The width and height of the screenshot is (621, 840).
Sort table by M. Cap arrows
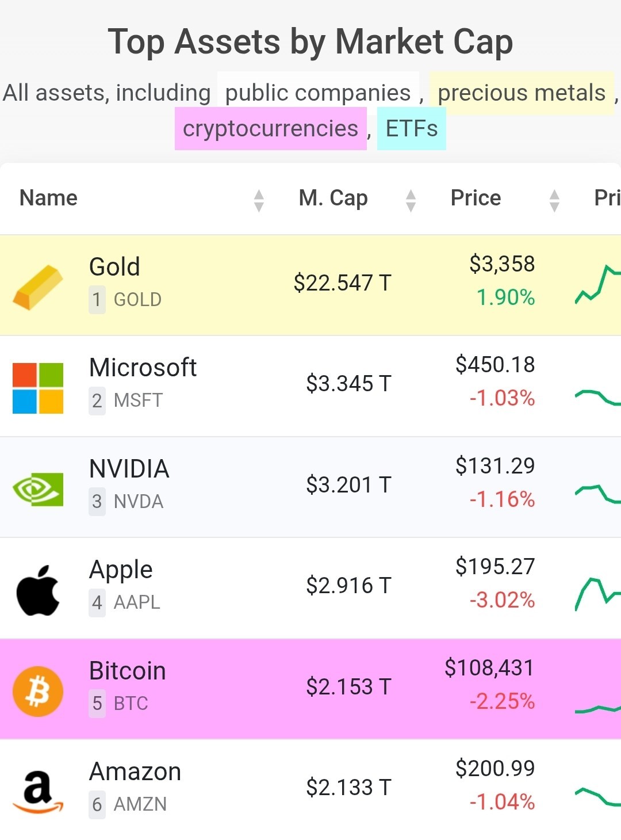pyautogui.click(x=411, y=201)
